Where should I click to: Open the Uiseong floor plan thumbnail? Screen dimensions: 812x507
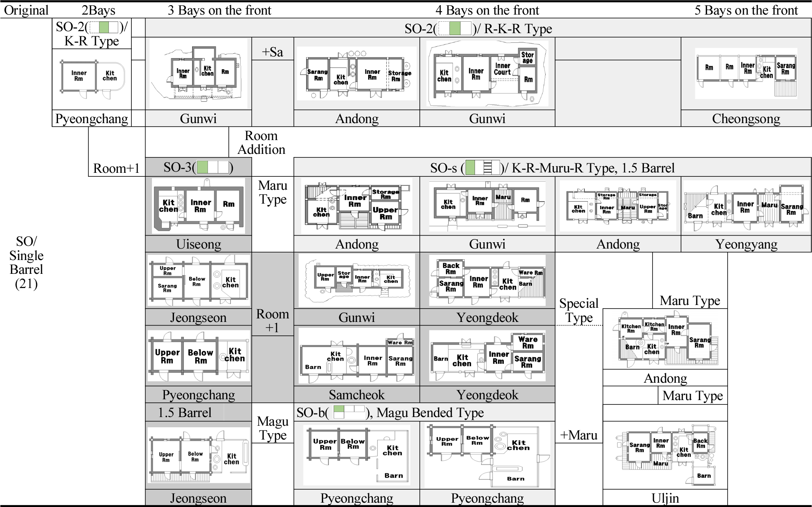[x=198, y=206]
